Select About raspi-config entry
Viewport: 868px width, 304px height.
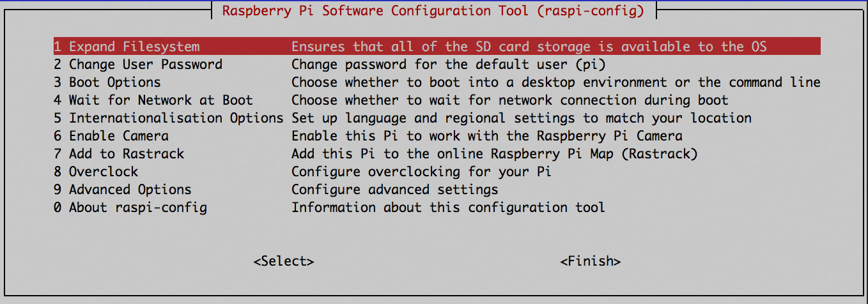pyautogui.click(x=130, y=208)
